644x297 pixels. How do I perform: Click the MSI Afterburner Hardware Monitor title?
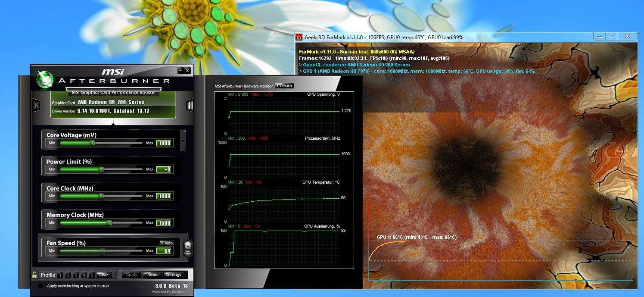point(243,86)
